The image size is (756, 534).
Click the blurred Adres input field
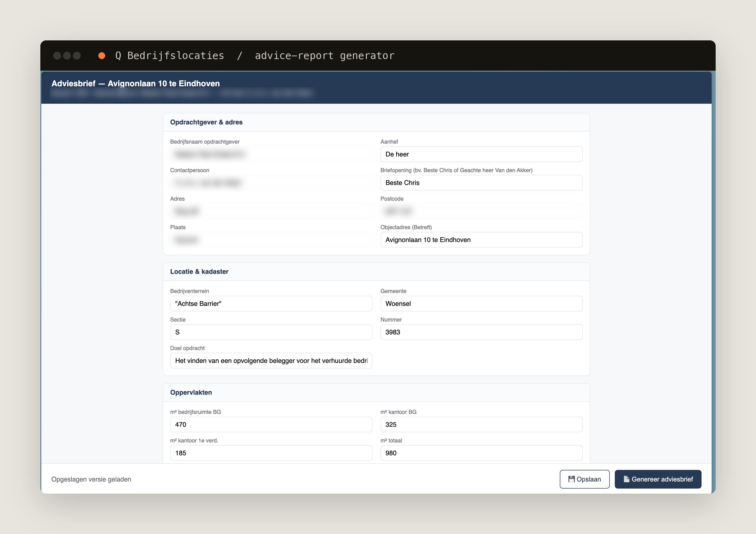point(271,211)
